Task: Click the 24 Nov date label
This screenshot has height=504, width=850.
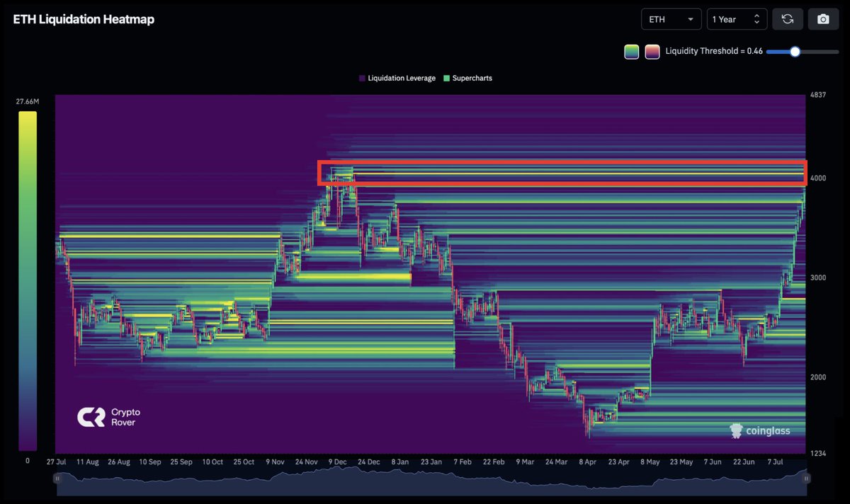Action: pyautogui.click(x=306, y=462)
